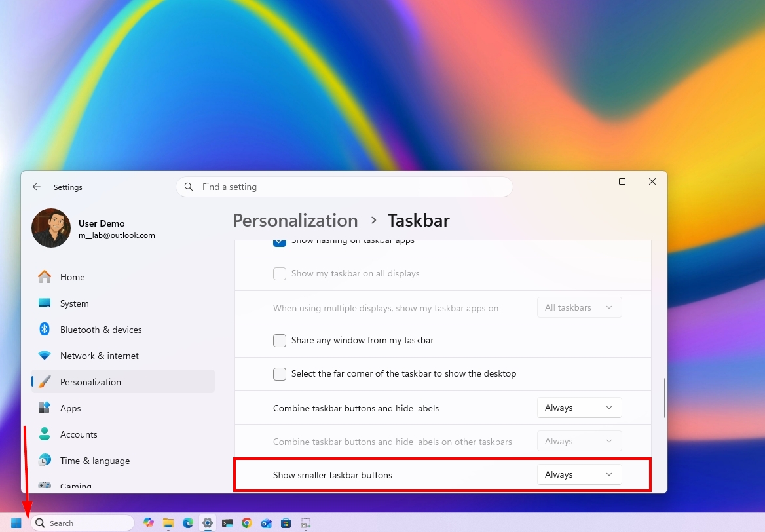Click the Share any window from my taskbar label

(x=362, y=340)
